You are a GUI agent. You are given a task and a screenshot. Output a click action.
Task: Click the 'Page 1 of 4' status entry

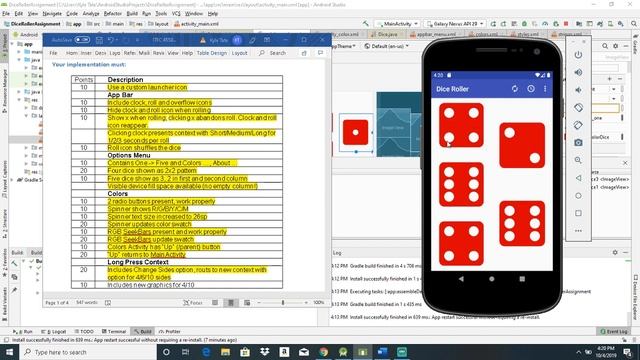[x=58, y=303]
